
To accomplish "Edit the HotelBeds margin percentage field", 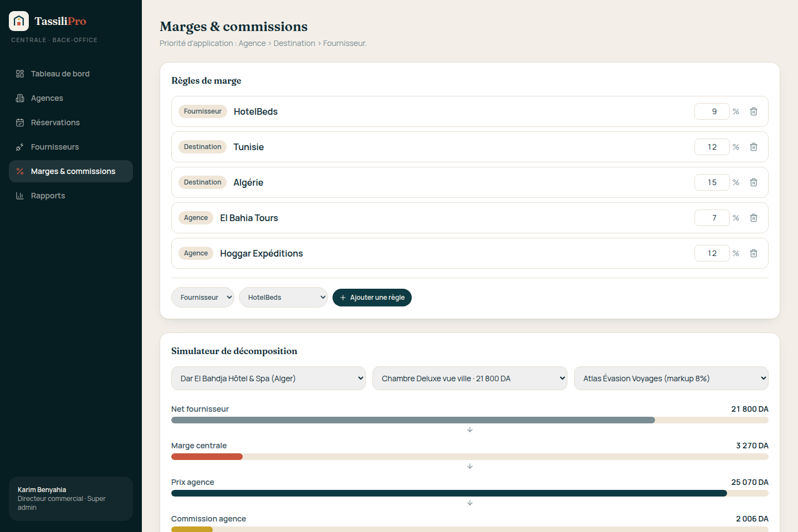I will coord(712,111).
